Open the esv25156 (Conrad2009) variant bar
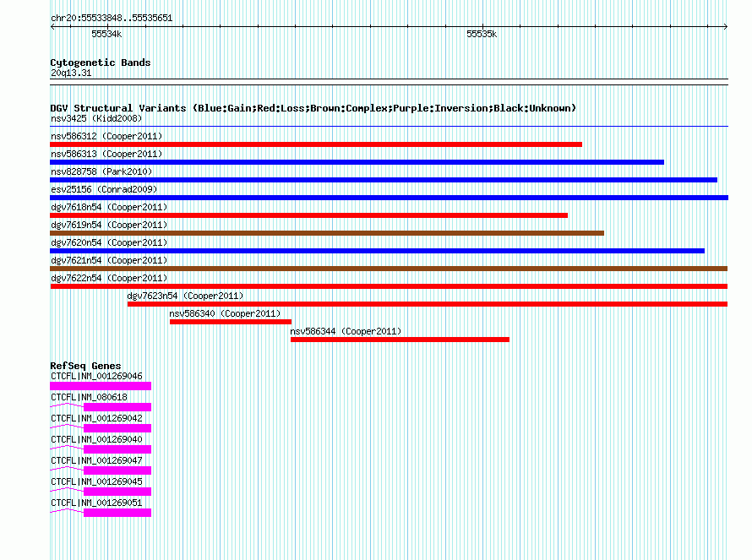 point(389,198)
